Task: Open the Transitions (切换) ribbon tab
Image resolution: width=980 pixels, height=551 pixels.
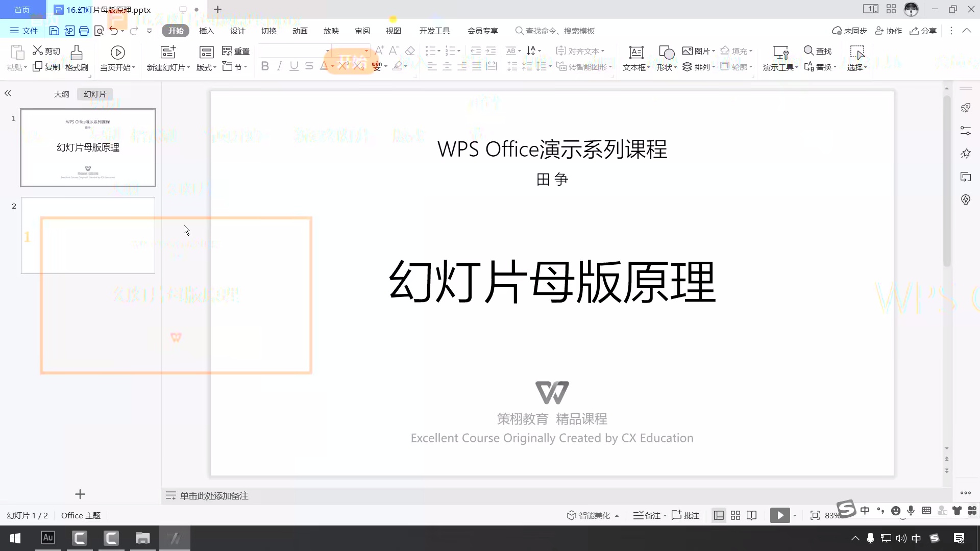Action: pyautogui.click(x=268, y=31)
